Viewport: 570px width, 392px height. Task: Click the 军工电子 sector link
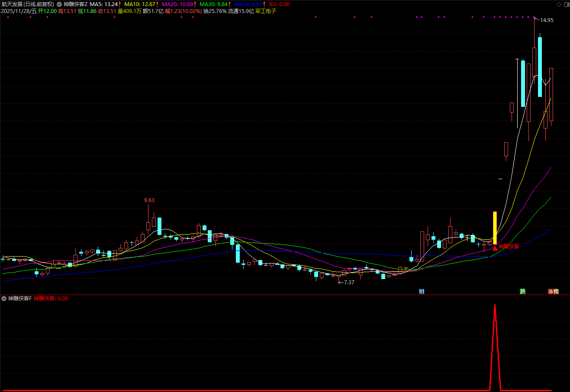266,11
